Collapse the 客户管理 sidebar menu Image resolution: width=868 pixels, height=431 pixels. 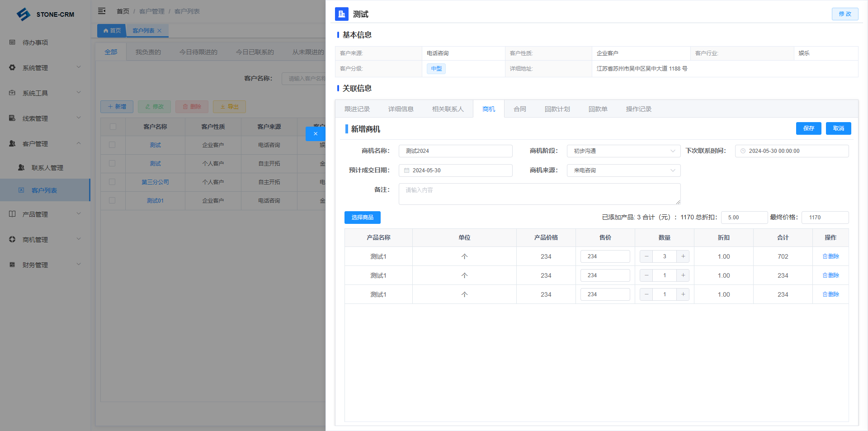[45, 144]
